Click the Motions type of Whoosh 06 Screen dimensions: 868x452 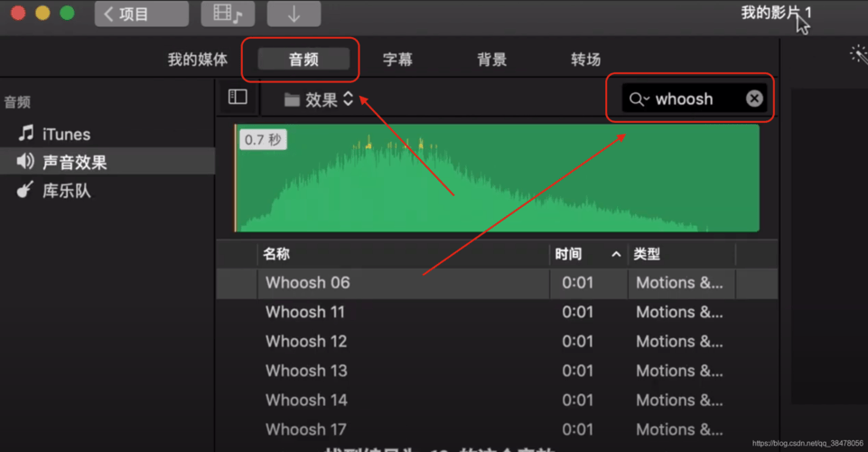pos(679,283)
